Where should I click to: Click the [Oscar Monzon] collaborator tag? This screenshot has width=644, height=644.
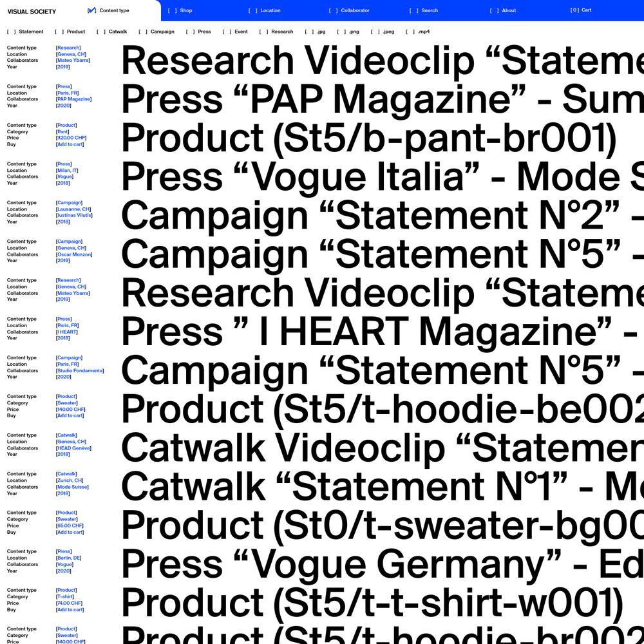[74, 254]
